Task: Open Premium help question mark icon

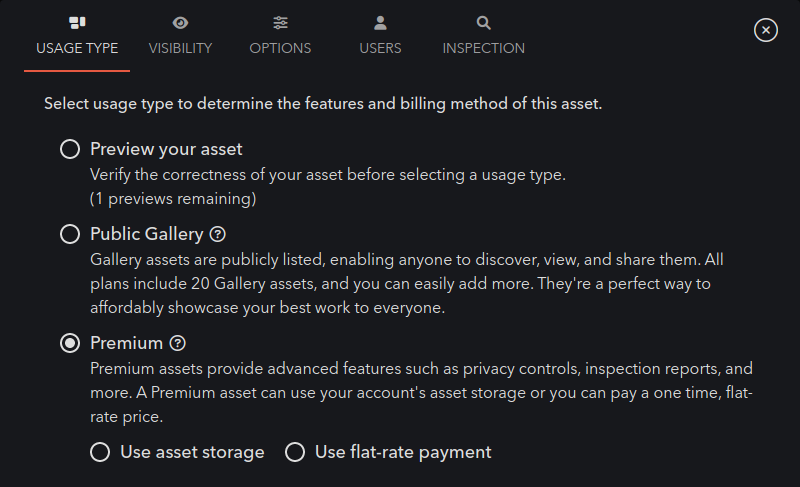Action: click(x=178, y=343)
